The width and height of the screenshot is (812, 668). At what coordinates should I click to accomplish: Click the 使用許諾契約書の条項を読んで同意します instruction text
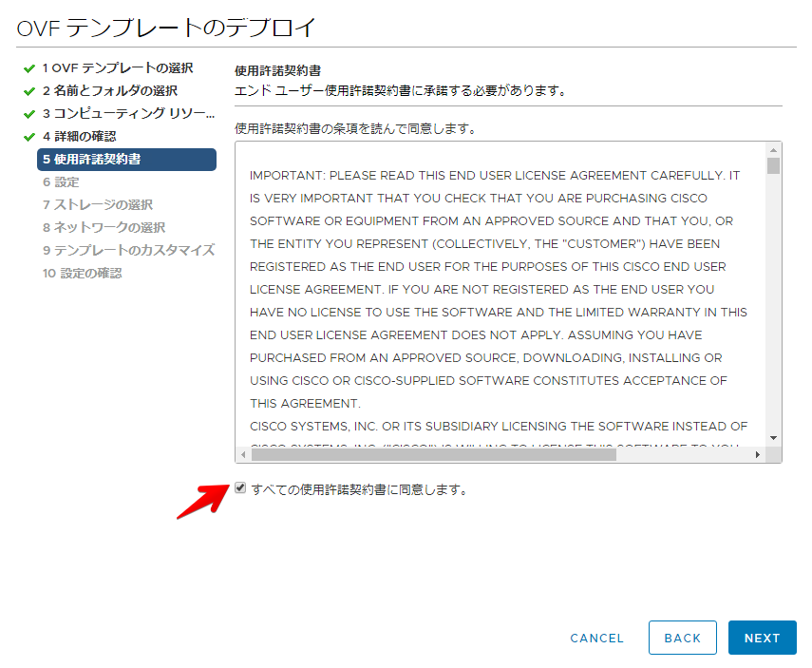356,128
